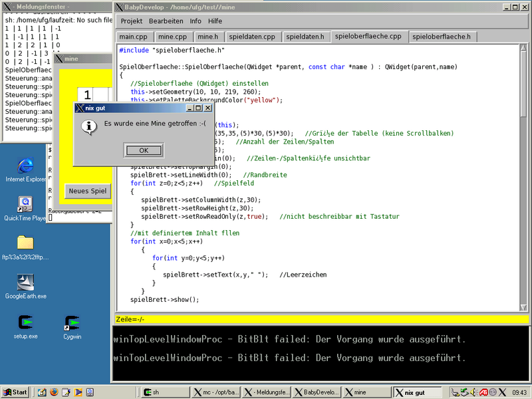Click the notepad quick launch icon
The image size is (532, 399).
[x=66, y=392]
